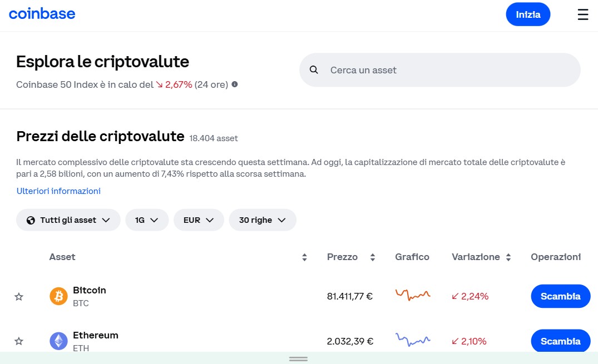Open the EUR currency dropdown
The image size is (598, 364).
199,220
